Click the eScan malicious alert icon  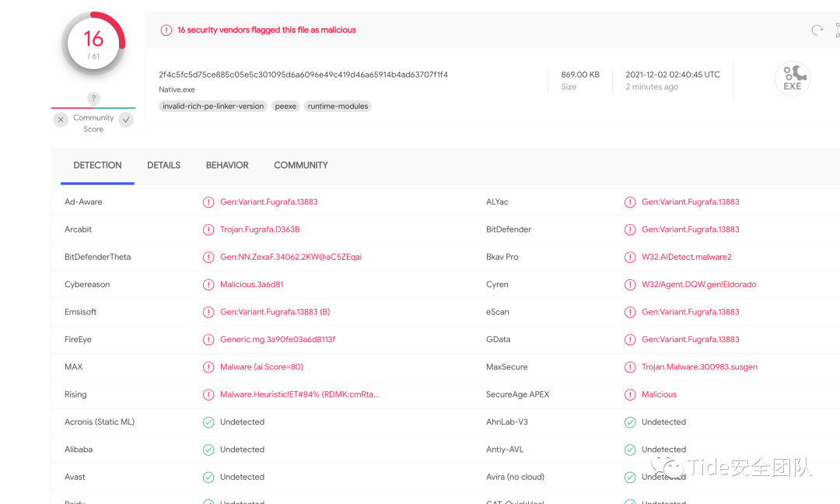[x=630, y=312]
